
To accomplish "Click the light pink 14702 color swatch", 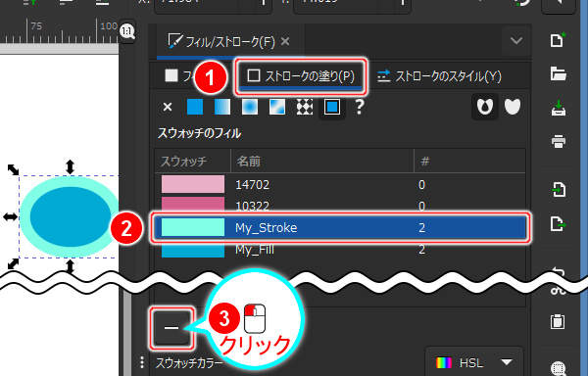I will click(193, 185).
